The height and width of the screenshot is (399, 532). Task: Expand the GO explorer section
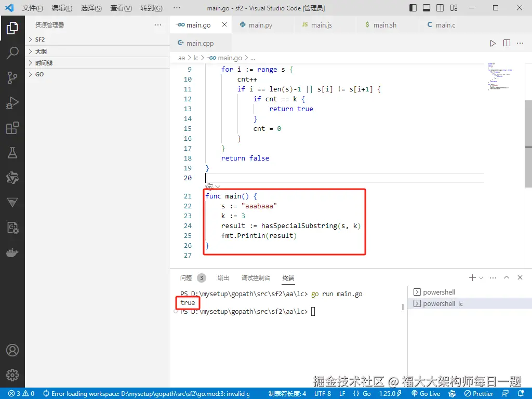pos(97,74)
